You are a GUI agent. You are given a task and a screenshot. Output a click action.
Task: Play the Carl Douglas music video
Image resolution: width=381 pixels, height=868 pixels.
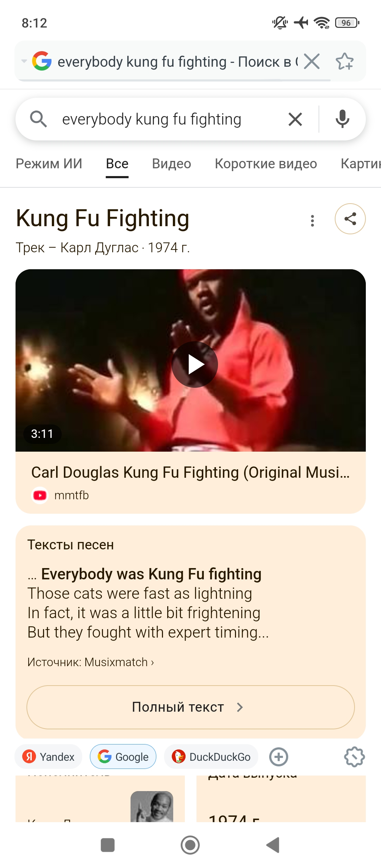click(x=194, y=364)
